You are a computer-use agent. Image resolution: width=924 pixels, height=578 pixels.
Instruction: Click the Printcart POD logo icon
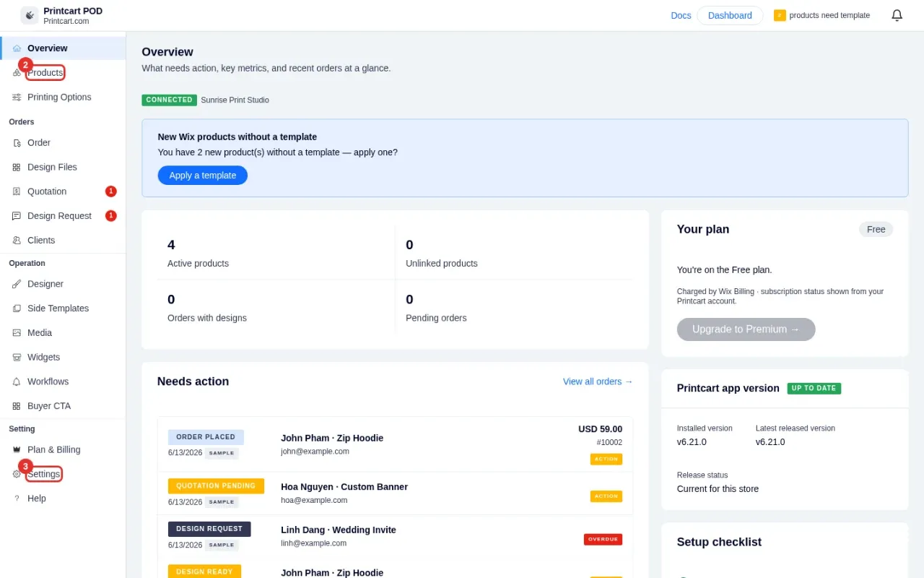point(30,15)
